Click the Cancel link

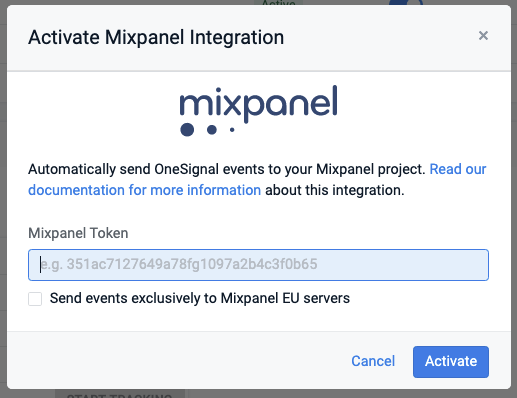pos(373,361)
